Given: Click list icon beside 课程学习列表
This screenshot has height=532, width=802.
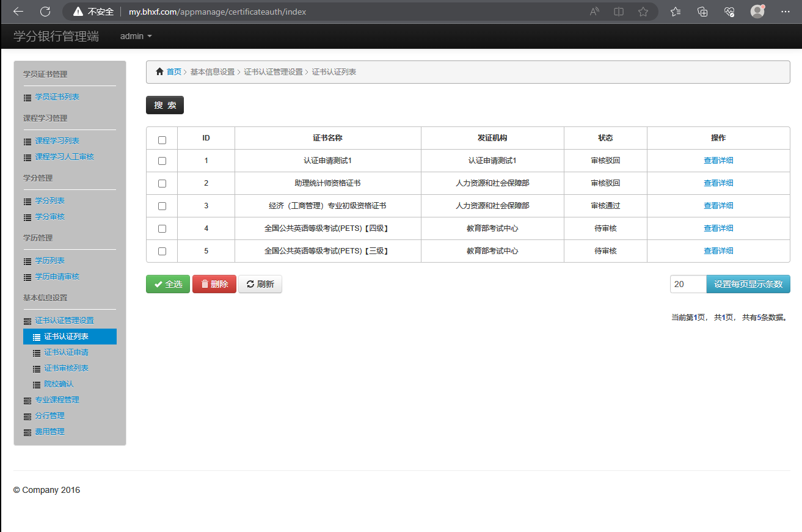Looking at the screenshot, I should point(27,142).
